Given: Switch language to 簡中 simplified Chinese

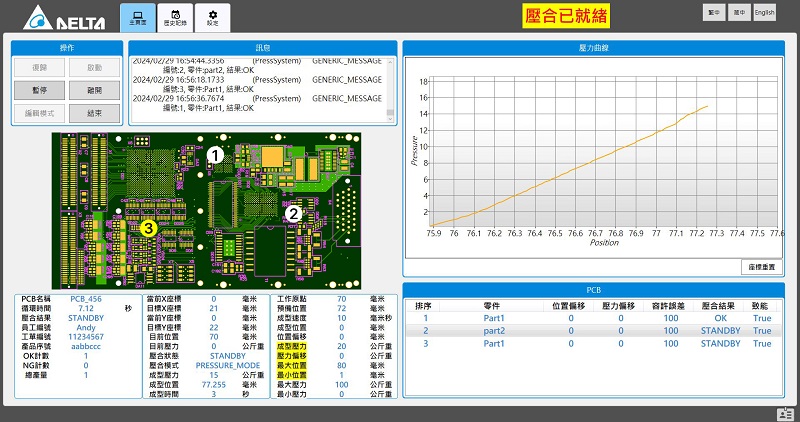Looking at the screenshot, I should [738, 12].
